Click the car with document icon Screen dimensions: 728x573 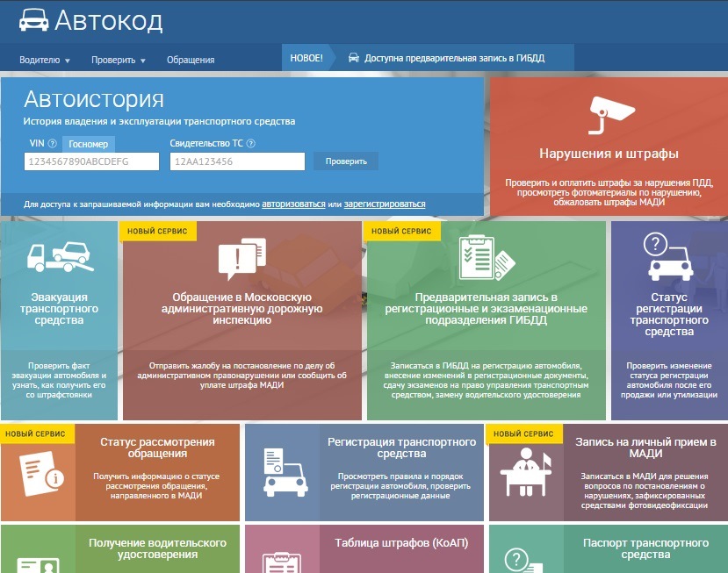point(285,473)
